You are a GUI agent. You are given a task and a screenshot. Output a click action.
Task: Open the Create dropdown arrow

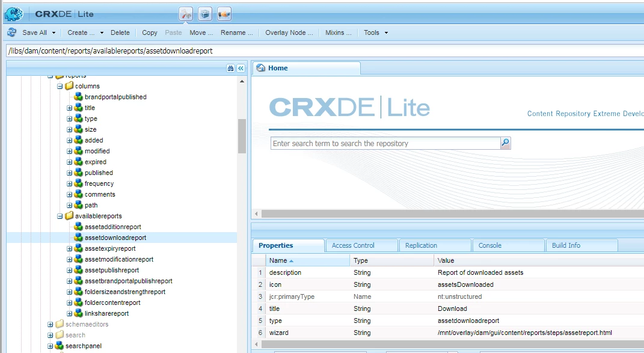tap(102, 33)
